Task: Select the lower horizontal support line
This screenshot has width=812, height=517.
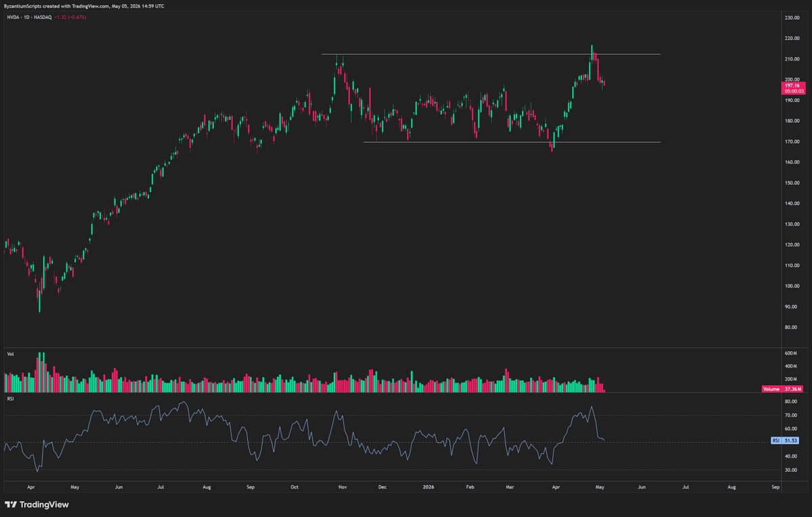Action: [512, 142]
